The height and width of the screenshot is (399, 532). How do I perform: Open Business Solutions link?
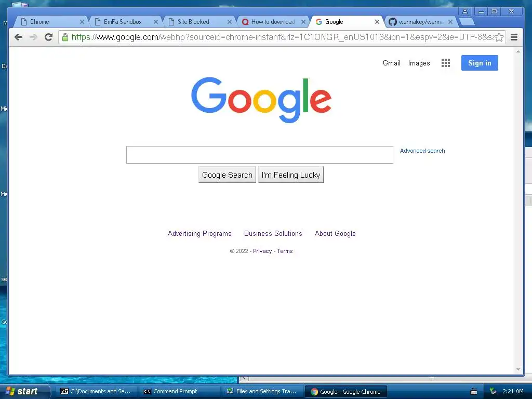coord(273,233)
